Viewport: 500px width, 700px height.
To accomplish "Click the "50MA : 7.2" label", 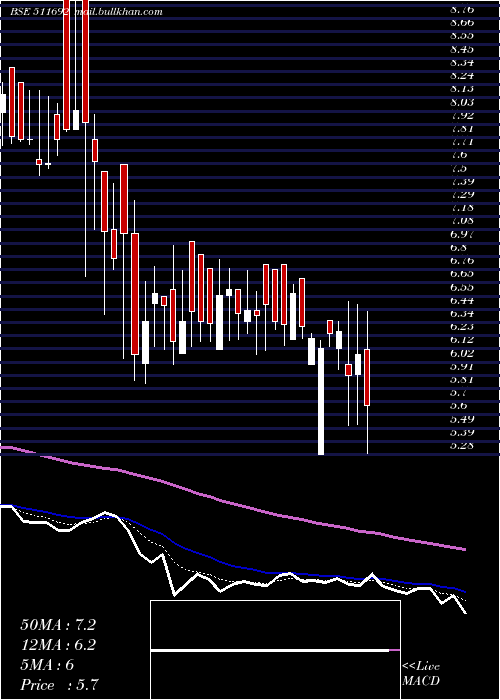I will click(x=58, y=625).
